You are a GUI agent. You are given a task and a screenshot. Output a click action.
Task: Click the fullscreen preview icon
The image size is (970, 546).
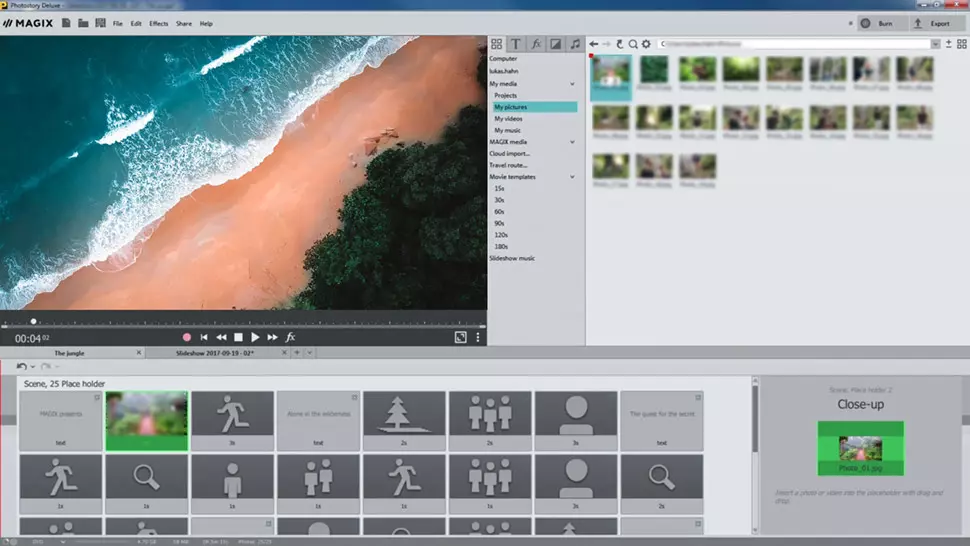pyautogui.click(x=460, y=338)
